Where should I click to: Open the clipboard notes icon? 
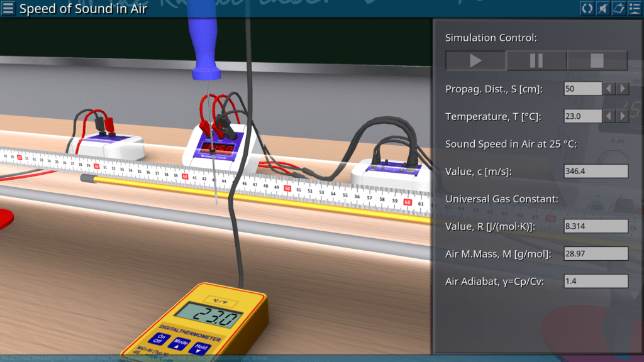(x=618, y=8)
